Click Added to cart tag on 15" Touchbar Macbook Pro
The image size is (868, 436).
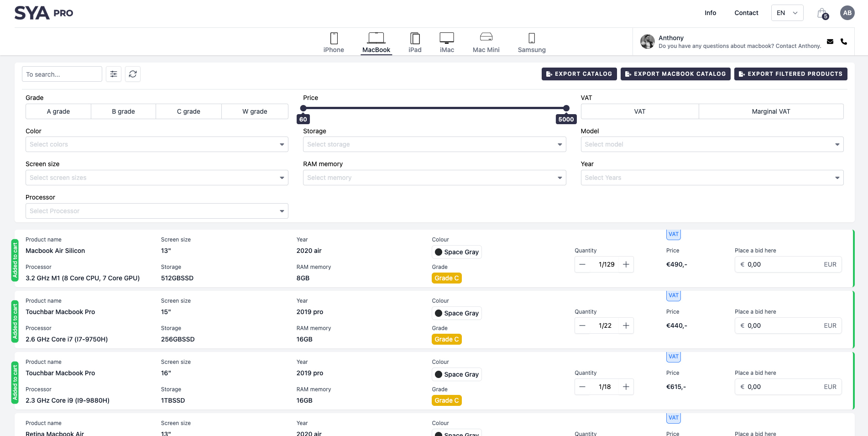(x=15, y=321)
